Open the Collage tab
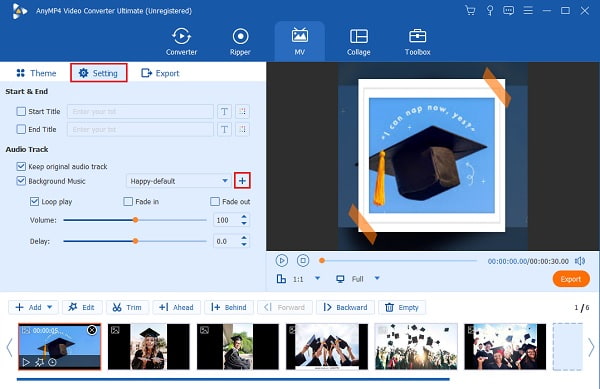The image size is (600, 389). point(359,42)
